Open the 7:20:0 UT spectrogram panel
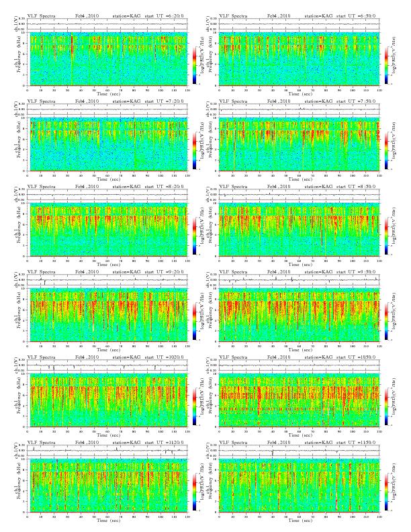This screenshot has width=411, height=532. [x=107, y=144]
